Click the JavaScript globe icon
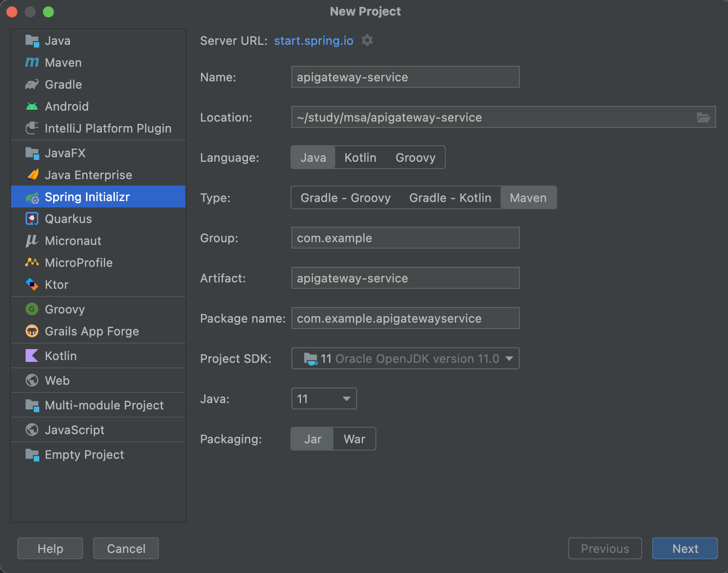The height and width of the screenshot is (573, 728). 32,430
